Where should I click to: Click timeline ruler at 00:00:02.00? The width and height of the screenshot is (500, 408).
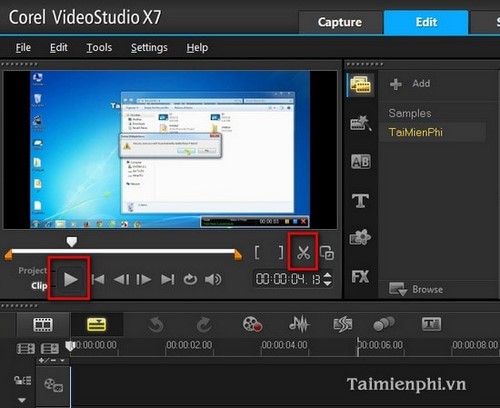pyautogui.click(x=189, y=345)
